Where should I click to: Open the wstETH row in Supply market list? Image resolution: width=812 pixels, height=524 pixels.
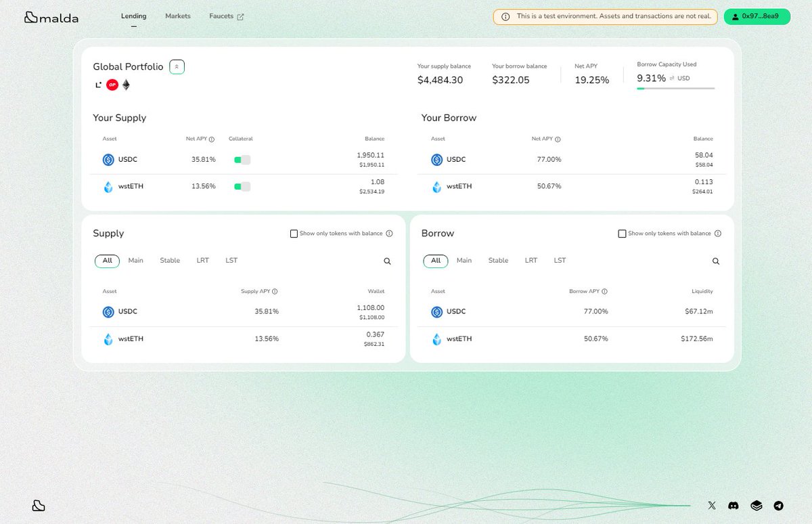[x=244, y=339]
